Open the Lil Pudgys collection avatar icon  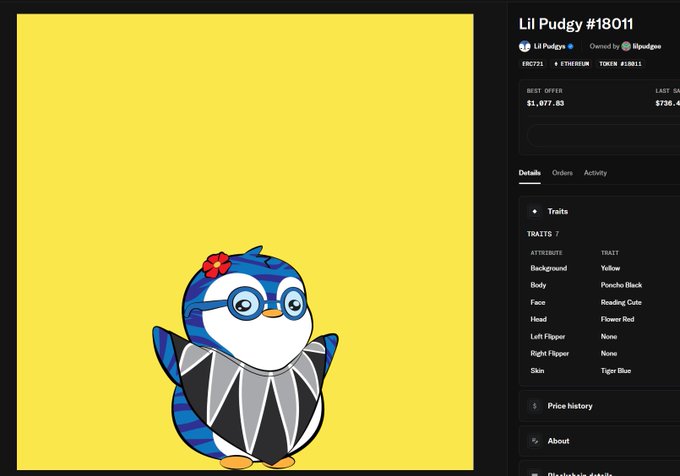click(x=524, y=46)
